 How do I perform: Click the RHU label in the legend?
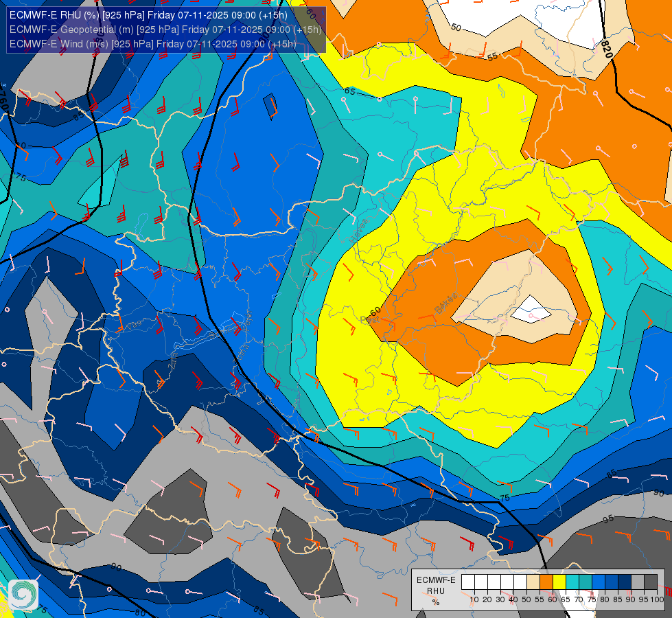436,591
